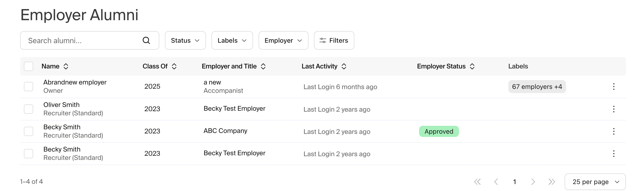Open row actions menu for Oliver Smith
The image size is (644, 191).
click(x=613, y=109)
